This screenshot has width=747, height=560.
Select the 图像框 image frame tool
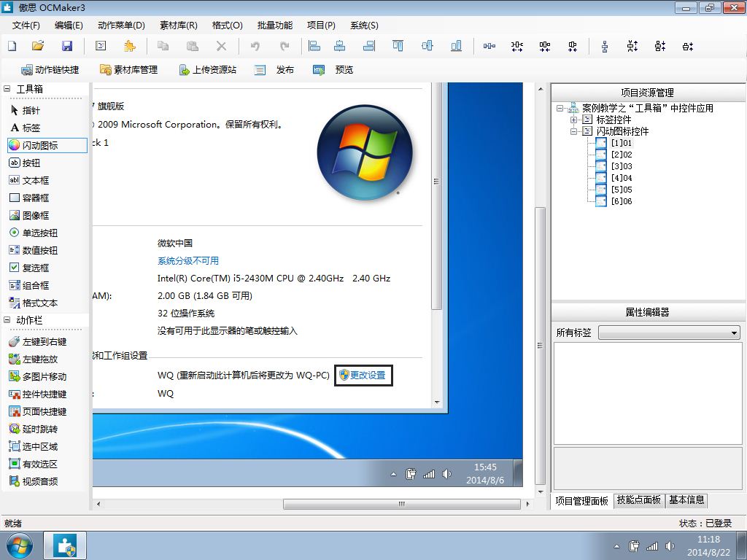click(x=29, y=215)
